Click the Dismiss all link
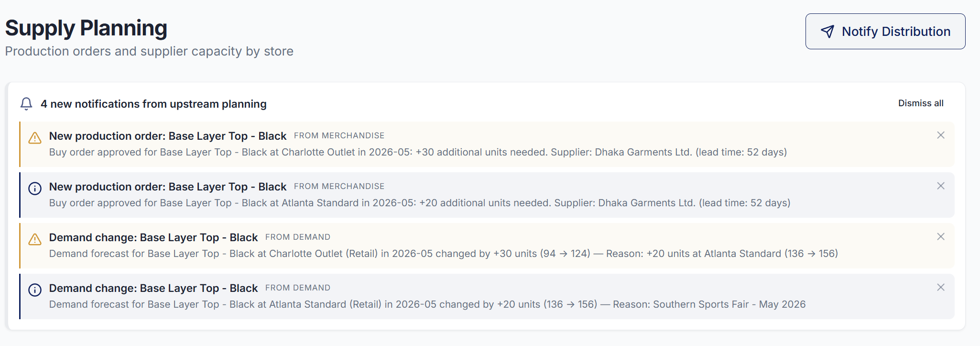 point(920,103)
